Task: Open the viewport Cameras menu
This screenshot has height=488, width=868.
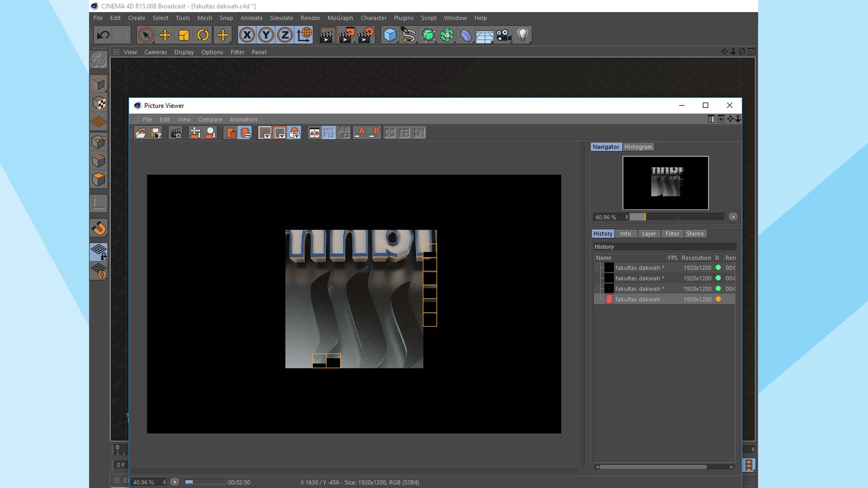Action: (156, 52)
